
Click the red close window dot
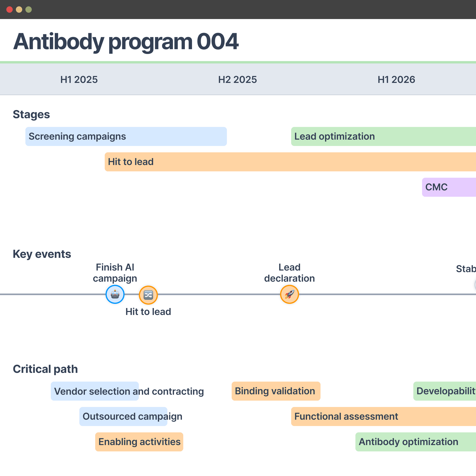click(x=10, y=10)
